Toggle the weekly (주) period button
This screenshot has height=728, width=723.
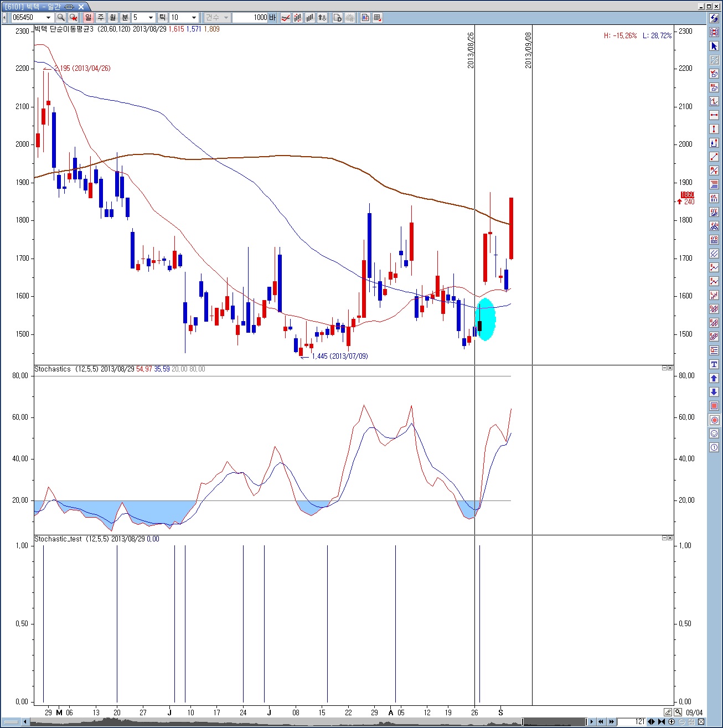[101, 18]
